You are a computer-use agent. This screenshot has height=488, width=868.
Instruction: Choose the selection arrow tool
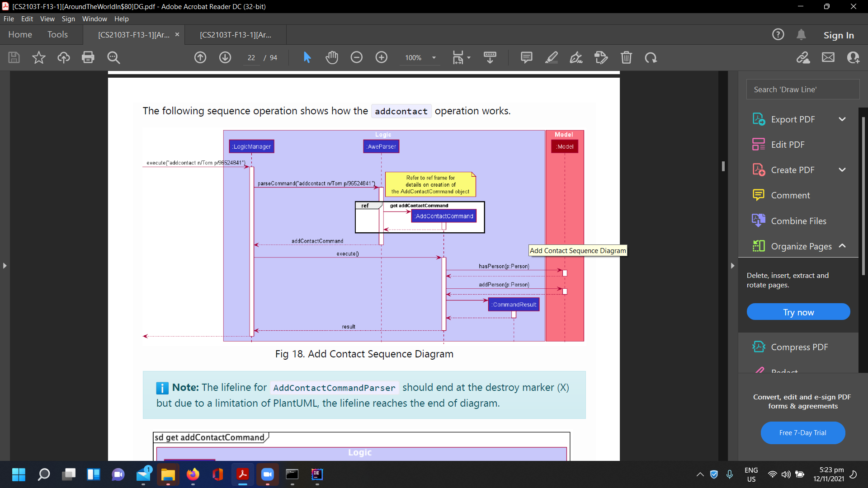tap(307, 57)
